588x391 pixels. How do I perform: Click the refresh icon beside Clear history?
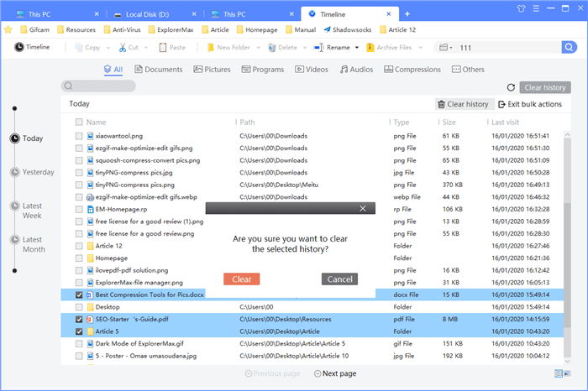pyautogui.click(x=511, y=87)
